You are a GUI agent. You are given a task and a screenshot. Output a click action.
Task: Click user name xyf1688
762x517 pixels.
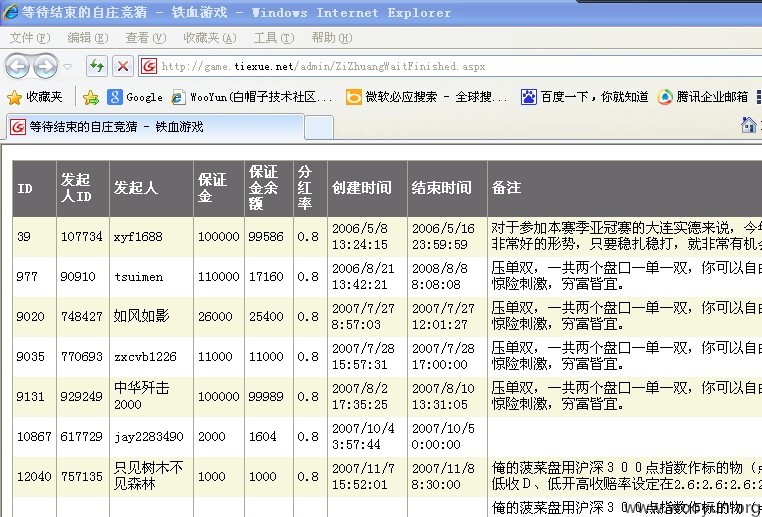[138, 237]
